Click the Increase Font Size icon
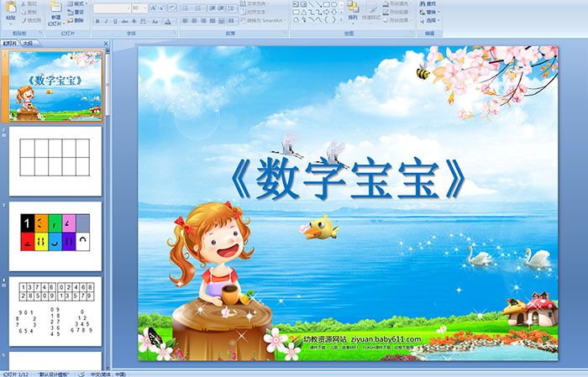Image resolution: width=588 pixels, height=377 pixels. (151, 8)
